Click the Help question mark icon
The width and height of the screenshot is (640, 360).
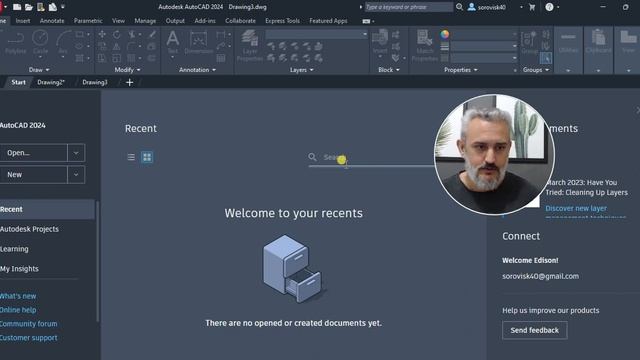(549, 7)
